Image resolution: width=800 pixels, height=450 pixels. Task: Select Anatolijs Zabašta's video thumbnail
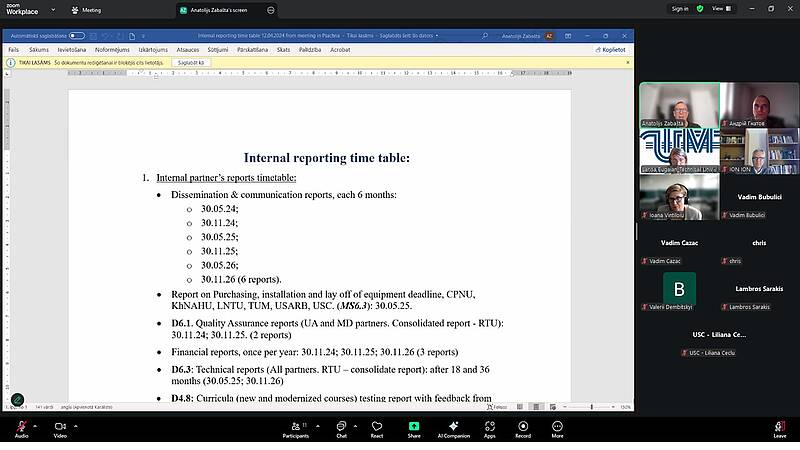679,105
